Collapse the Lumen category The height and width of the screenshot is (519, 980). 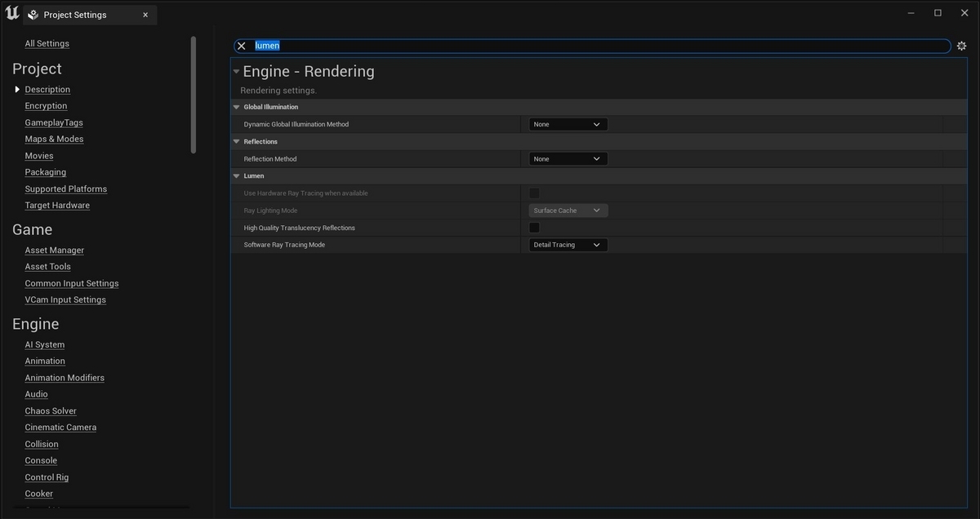click(236, 176)
